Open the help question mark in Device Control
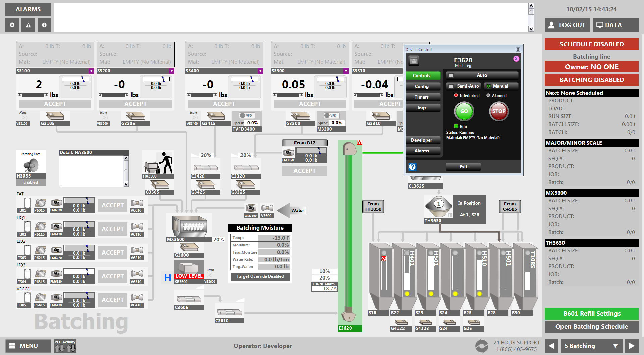This screenshot has height=355, width=644. pos(412,167)
